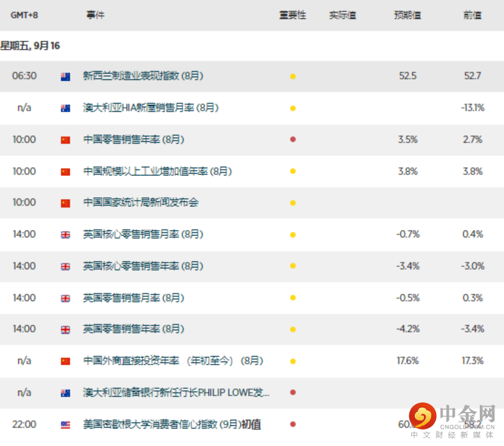Click expected value -4.2%
Screen dimensions: 504x446
pyautogui.click(x=408, y=329)
